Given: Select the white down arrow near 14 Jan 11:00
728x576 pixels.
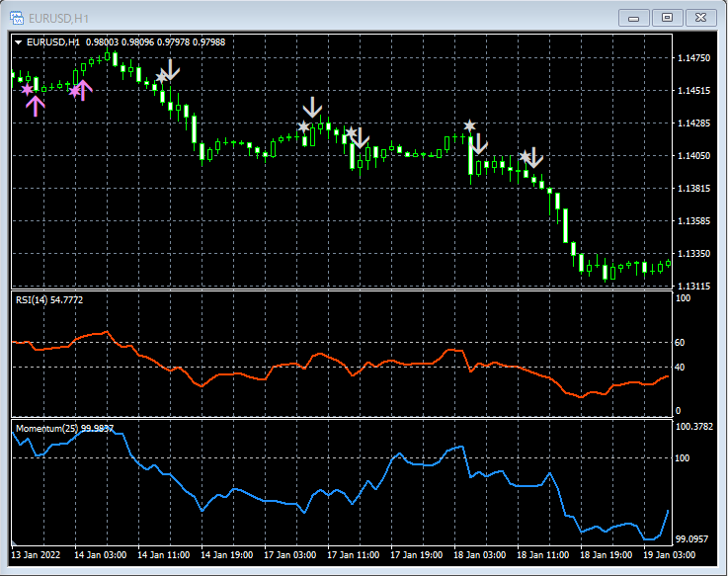Looking at the screenshot, I should pyautogui.click(x=171, y=69).
